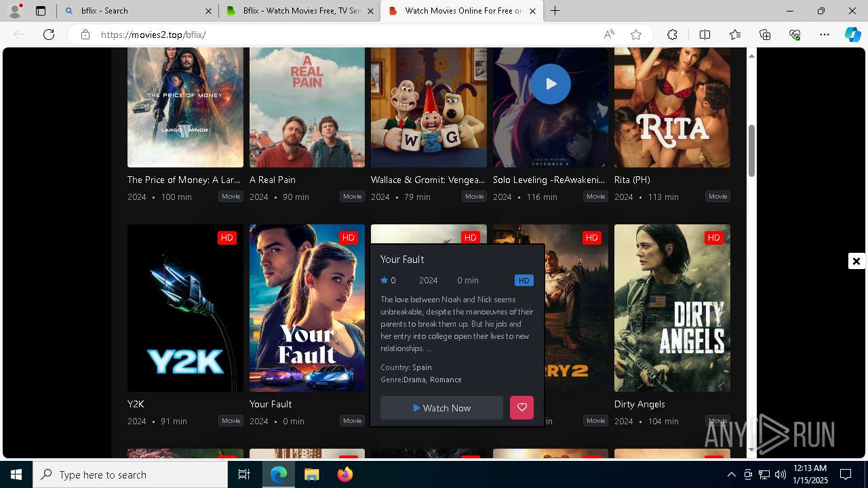The image size is (868, 488).
Task: Click the HD badge on Dirty Angels poster
Action: [x=713, y=238]
